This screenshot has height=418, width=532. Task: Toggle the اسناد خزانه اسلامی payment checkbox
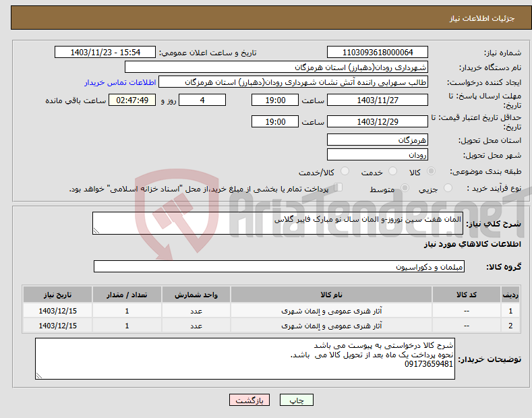pos(338,187)
